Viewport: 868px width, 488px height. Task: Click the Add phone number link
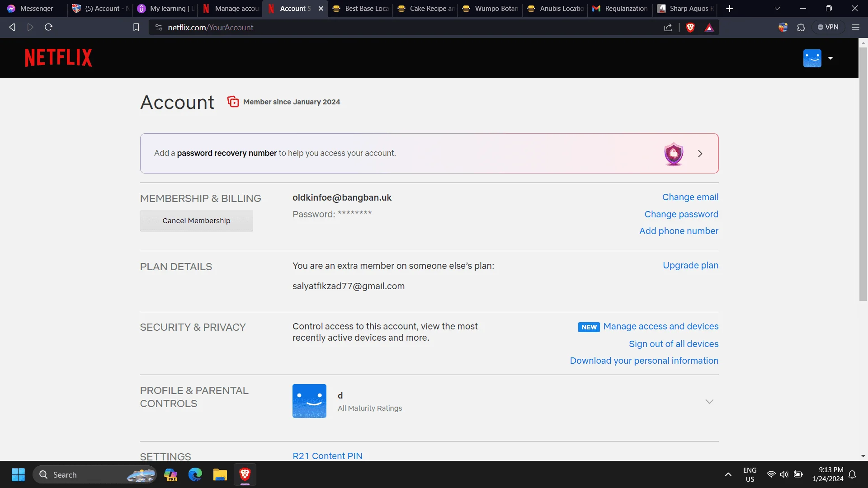click(x=679, y=231)
